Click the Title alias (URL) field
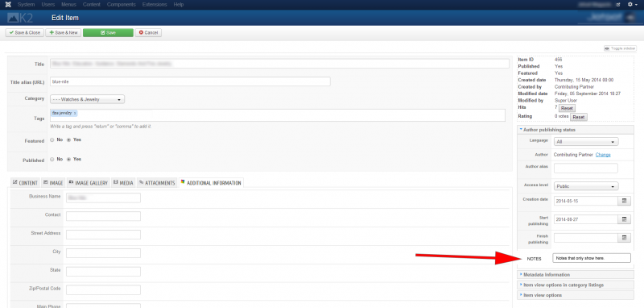 (x=190, y=81)
